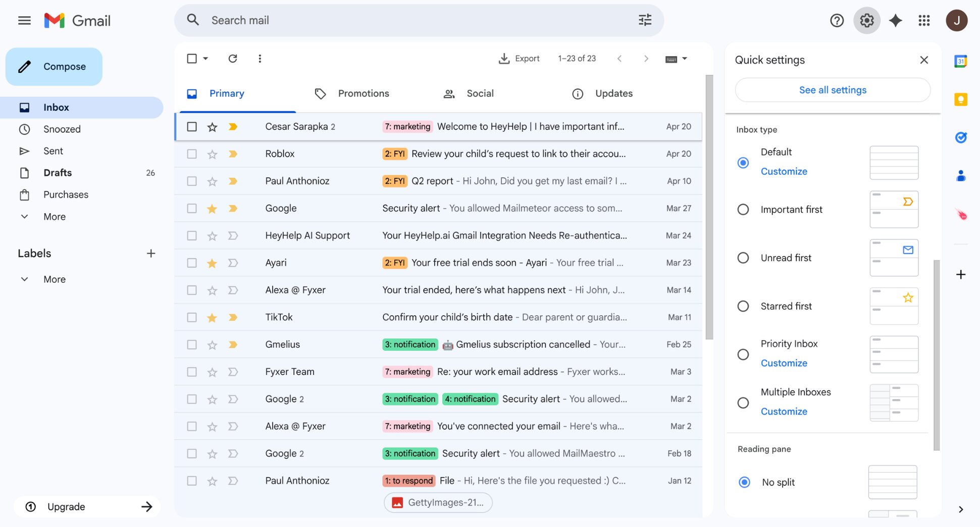Image resolution: width=980 pixels, height=527 pixels.
Task: Open the Fyxer Team email
Action: (438, 372)
